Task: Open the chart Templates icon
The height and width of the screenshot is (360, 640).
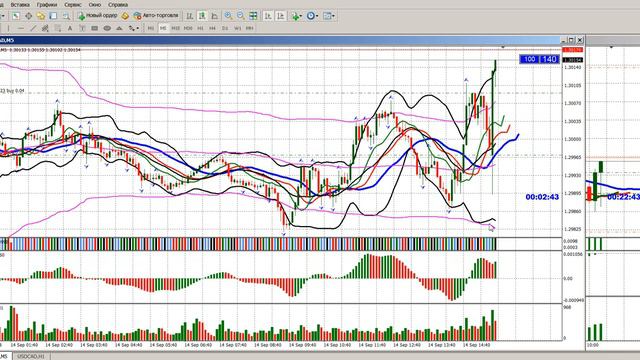Action: point(327,16)
